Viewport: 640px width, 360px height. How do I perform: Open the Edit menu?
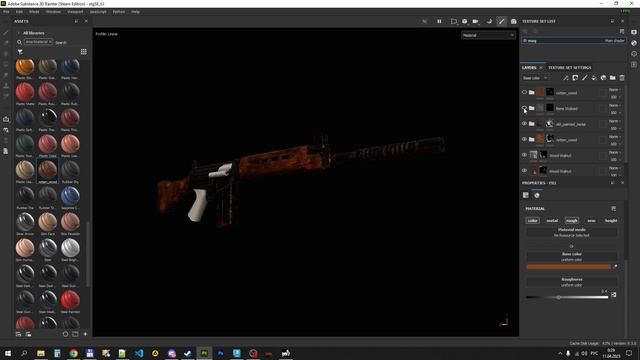[19, 12]
